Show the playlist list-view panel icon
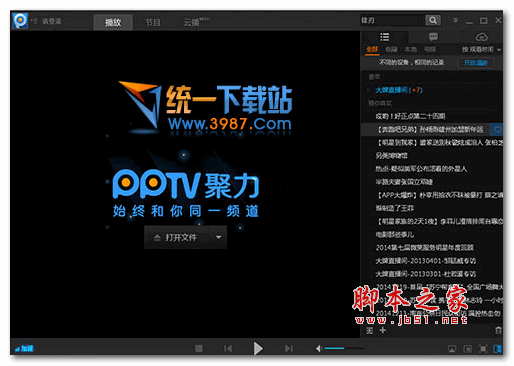 point(384,37)
